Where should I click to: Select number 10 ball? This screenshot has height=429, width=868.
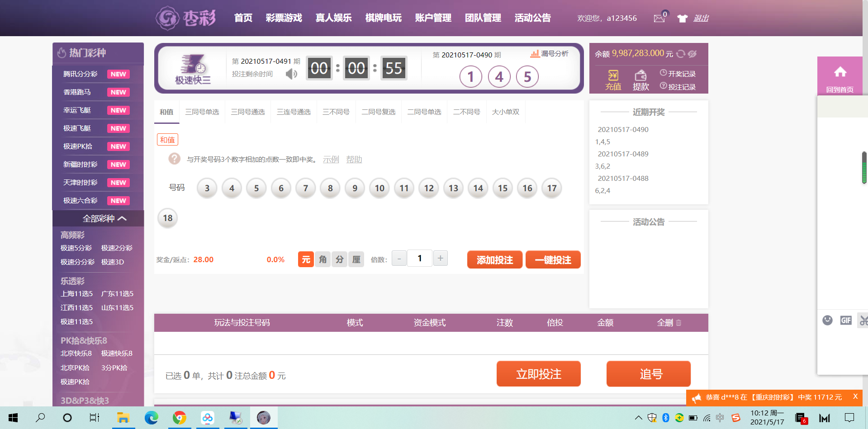pyautogui.click(x=379, y=188)
